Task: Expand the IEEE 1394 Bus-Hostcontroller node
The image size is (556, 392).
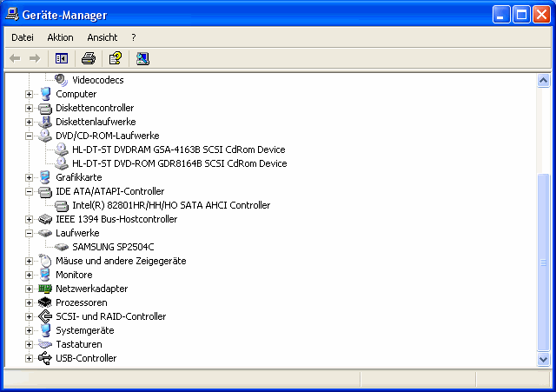Action: point(29,219)
